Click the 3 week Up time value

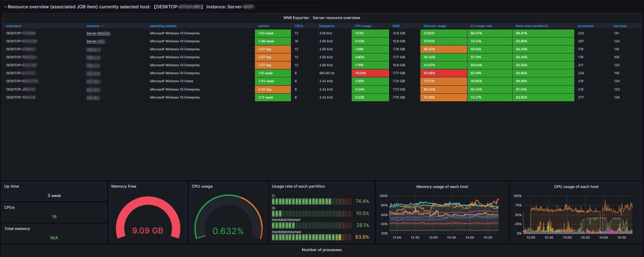click(54, 196)
